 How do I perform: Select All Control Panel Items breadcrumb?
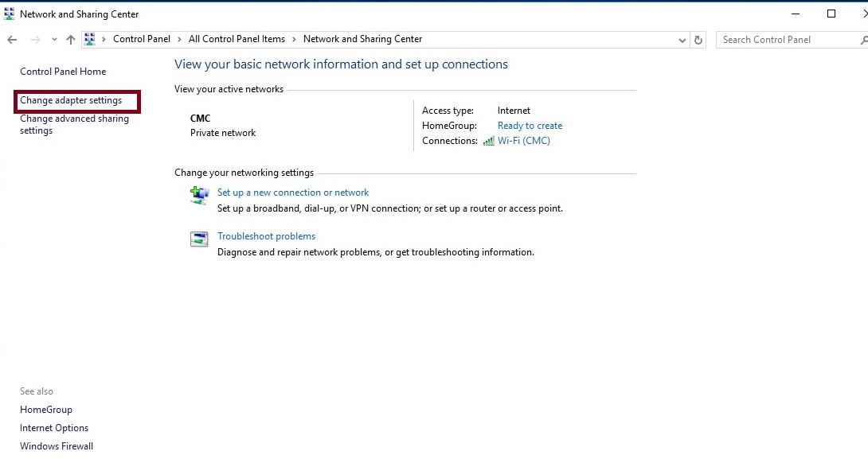click(x=236, y=38)
